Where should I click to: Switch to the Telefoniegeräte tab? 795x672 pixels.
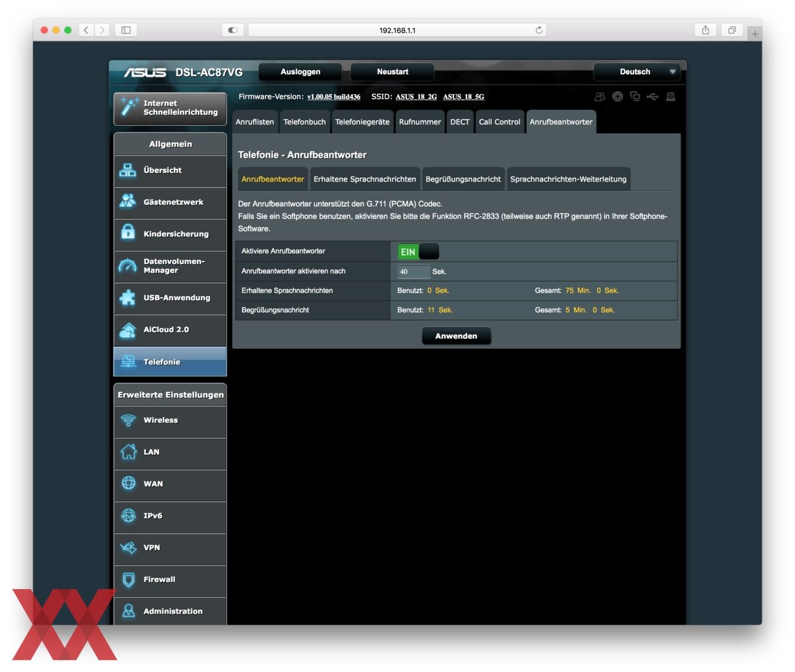point(362,122)
